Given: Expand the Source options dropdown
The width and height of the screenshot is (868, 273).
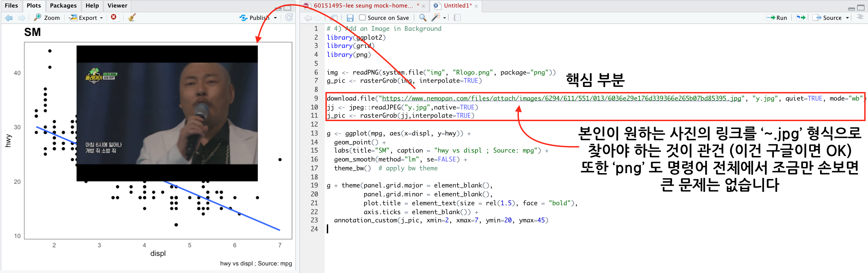Looking at the screenshot, I should 847,18.
